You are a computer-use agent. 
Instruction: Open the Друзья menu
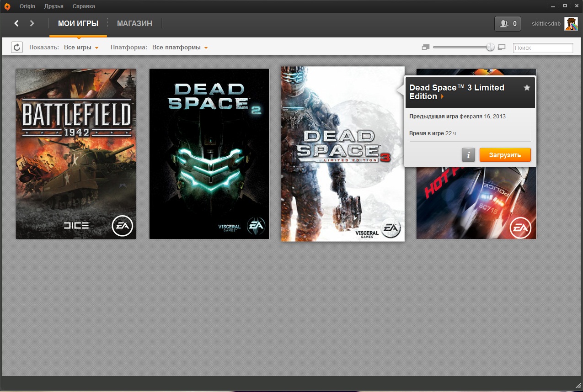54,6
